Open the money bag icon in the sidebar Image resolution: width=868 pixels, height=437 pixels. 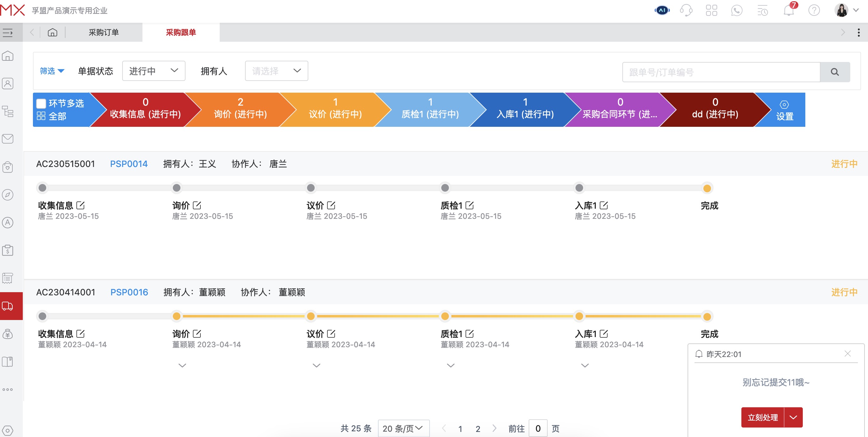click(x=7, y=334)
